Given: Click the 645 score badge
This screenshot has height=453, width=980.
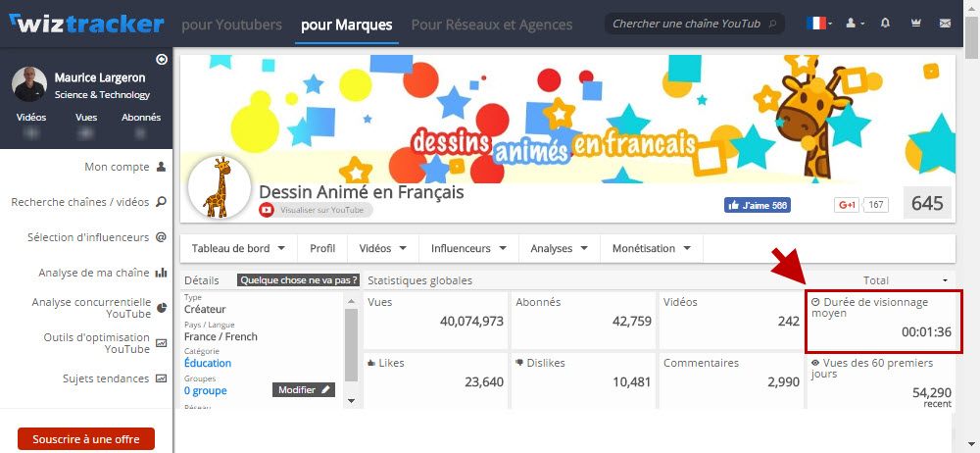Looking at the screenshot, I should pos(927,203).
